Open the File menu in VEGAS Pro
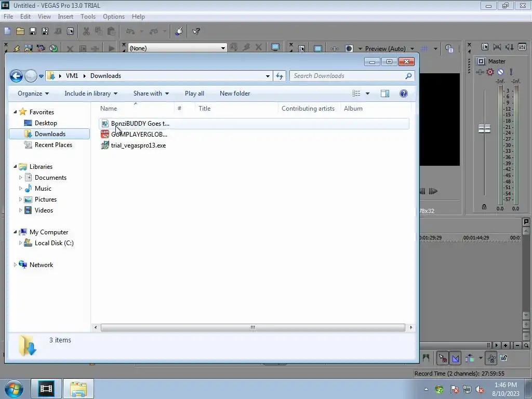Viewport: 532px width, 399px height. tap(8, 16)
